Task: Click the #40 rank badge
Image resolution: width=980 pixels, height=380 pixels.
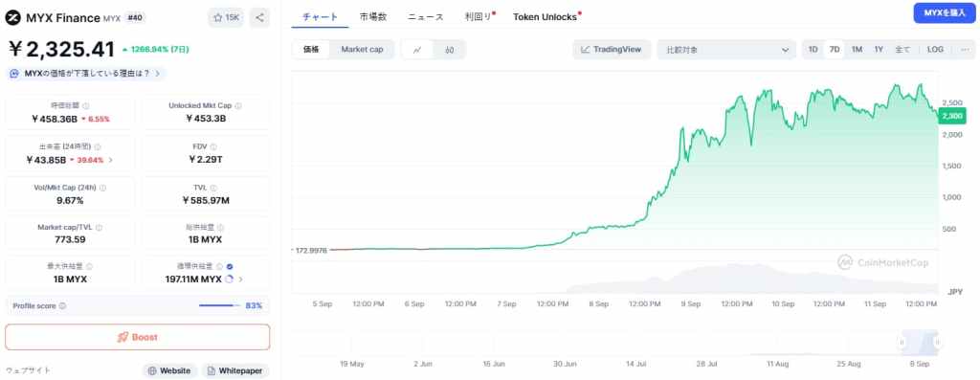Action: (135, 18)
